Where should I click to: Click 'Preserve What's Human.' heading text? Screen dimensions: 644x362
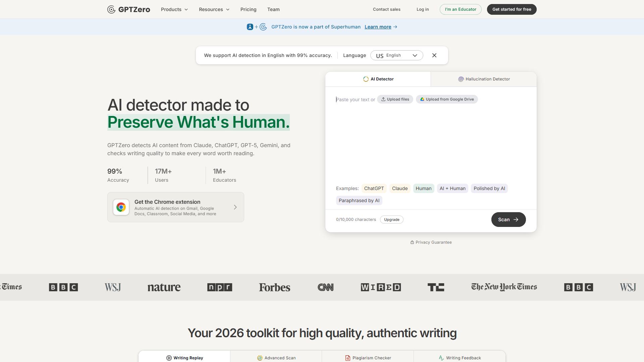pos(199,122)
